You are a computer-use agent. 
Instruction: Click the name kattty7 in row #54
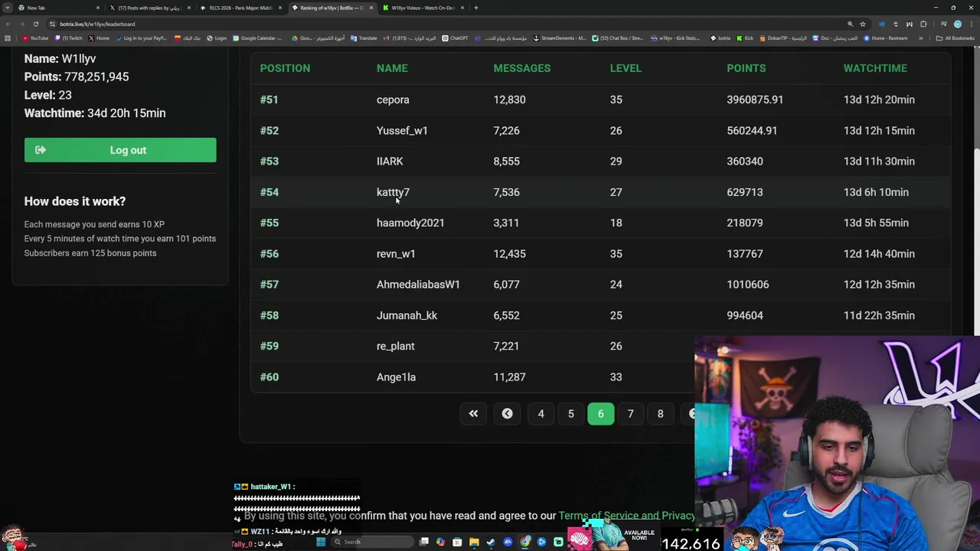393,192
